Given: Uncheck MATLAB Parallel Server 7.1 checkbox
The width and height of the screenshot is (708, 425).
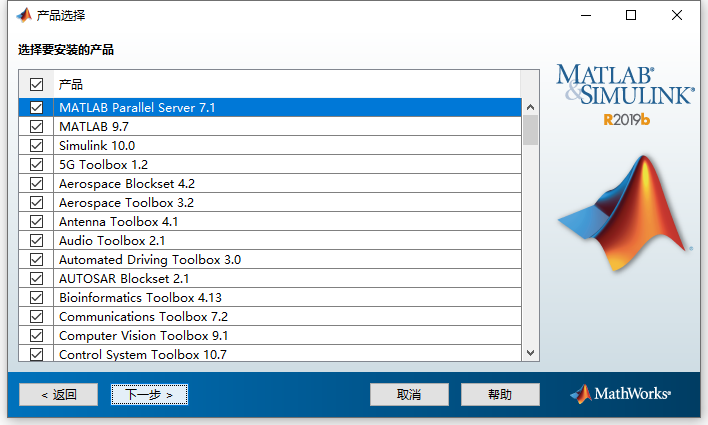Looking at the screenshot, I should pyautogui.click(x=37, y=107).
